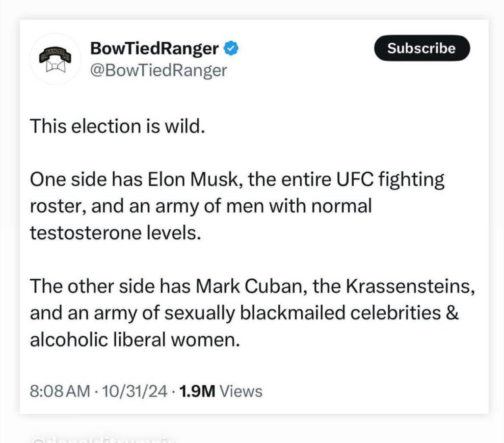This screenshot has height=443, width=504.
Task: Open the BowTiedRanger display name
Action: tap(154, 49)
